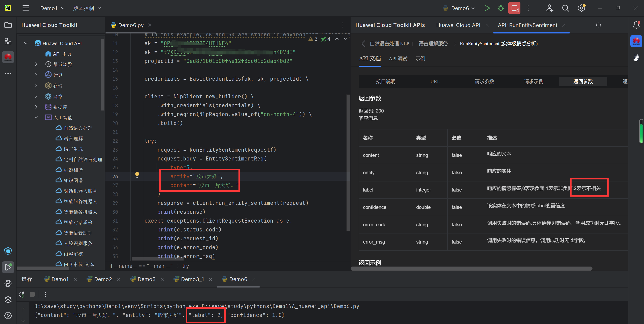Expand the 数据库 tree node

(36, 107)
